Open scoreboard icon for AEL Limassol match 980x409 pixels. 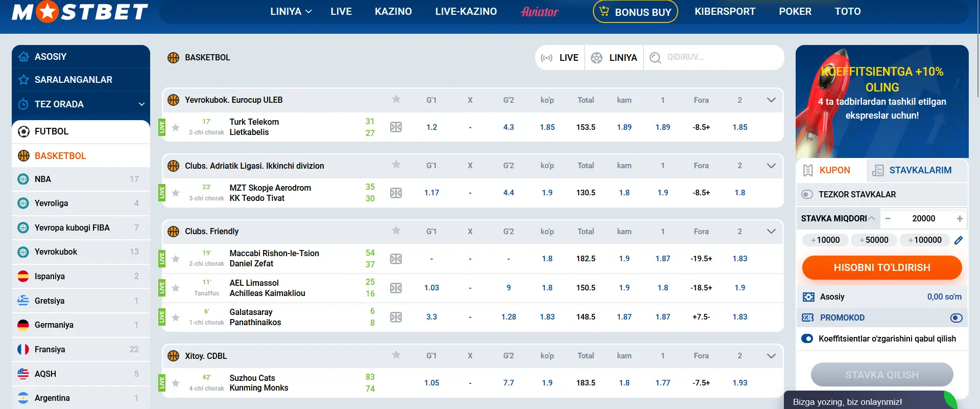(396, 288)
